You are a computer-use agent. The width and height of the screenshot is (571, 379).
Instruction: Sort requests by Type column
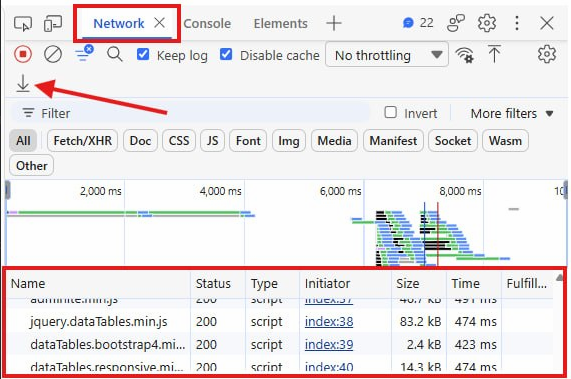tap(272, 284)
